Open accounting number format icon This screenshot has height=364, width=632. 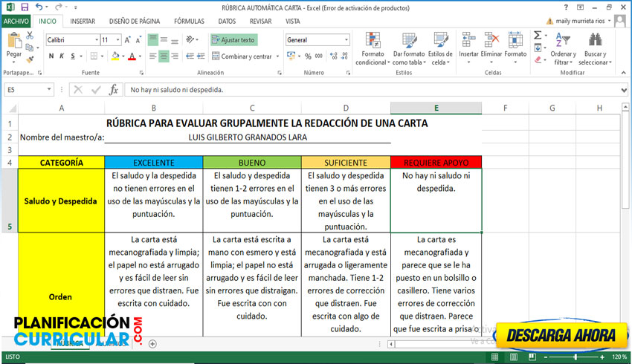click(291, 56)
